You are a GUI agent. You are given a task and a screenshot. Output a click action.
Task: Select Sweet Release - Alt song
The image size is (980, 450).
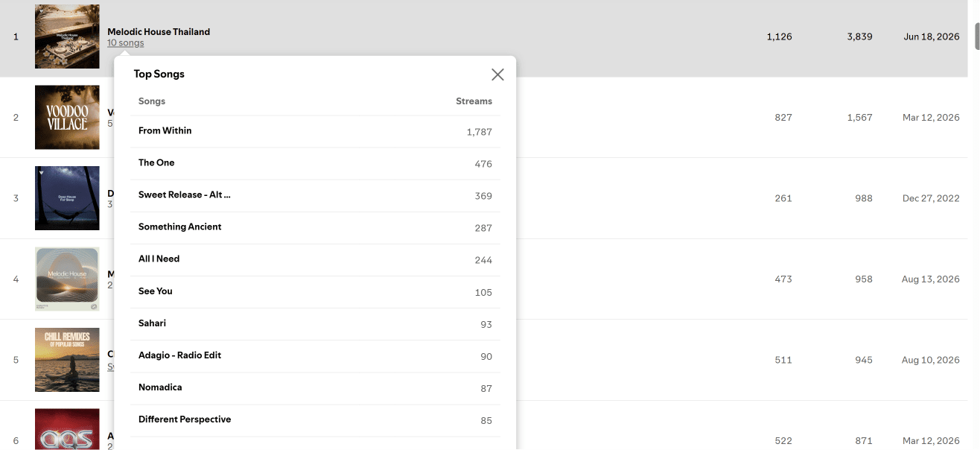315,195
